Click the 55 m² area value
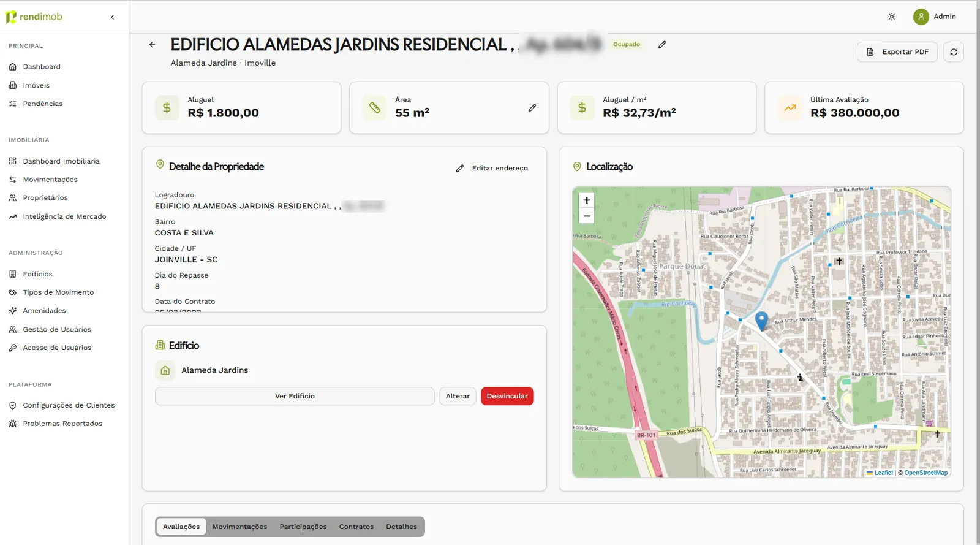Screen dimensions: 980x545 pyautogui.click(x=412, y=113)
